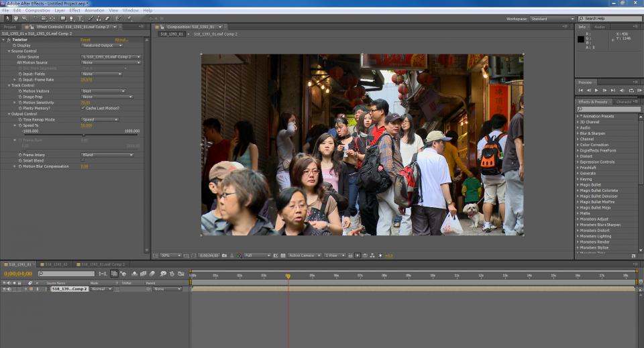The width and height of the screenshot is (644, 348).
Task: Click the timeline search field
Action: click(x=67, y=274)
